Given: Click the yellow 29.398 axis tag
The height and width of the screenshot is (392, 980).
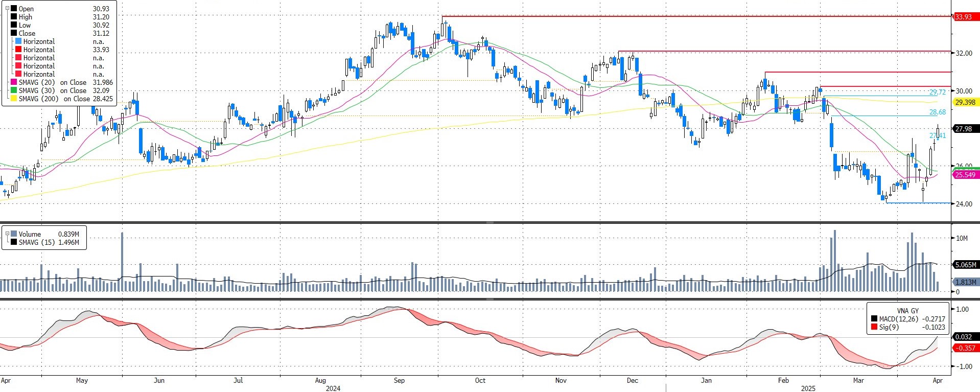Looking at the screenshot, I should point(965,102).
